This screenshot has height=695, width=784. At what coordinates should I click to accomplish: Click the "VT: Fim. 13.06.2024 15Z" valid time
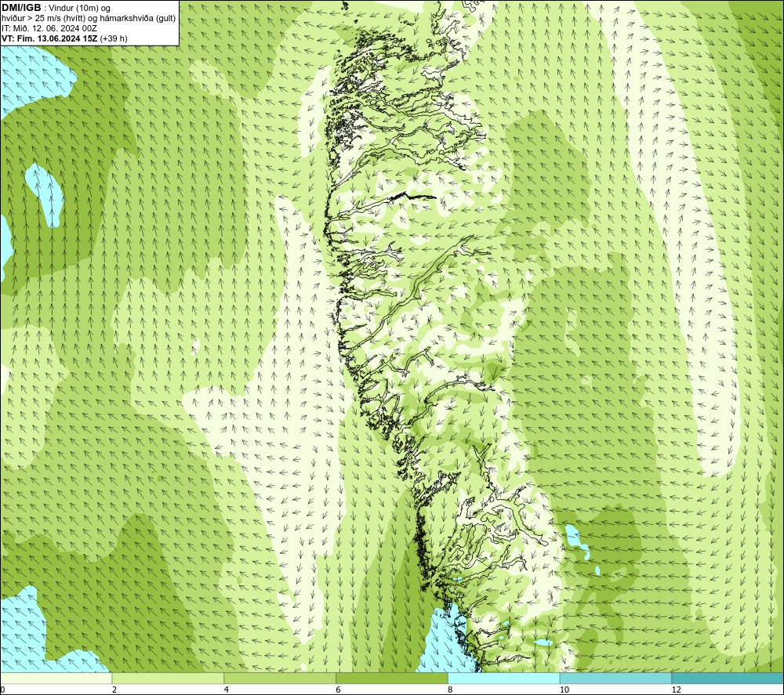[49, 38]
